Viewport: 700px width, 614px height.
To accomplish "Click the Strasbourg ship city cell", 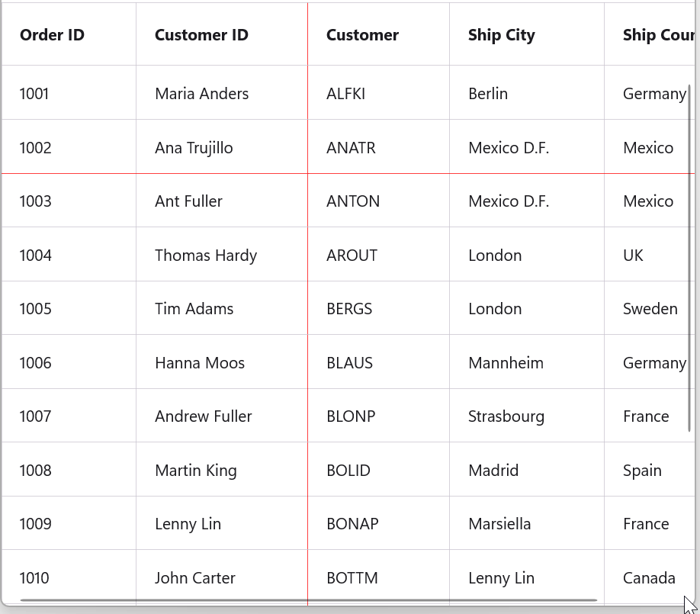I will coord(506,416).
